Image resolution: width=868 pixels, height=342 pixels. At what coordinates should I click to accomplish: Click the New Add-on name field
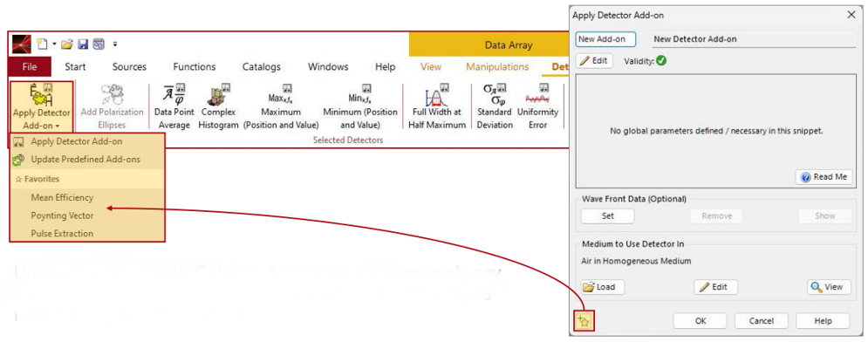pyautogui.click(x=605, y=39)
